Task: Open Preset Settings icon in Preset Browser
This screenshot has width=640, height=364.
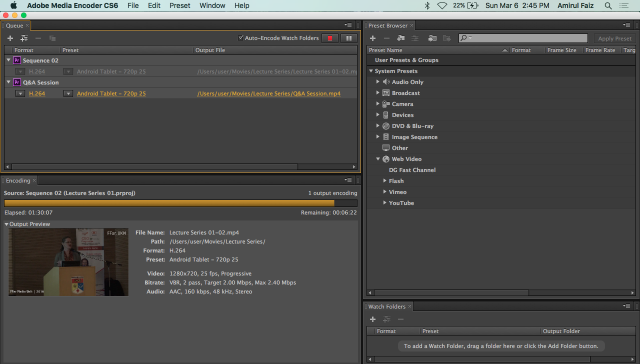Action: (414, 38)
